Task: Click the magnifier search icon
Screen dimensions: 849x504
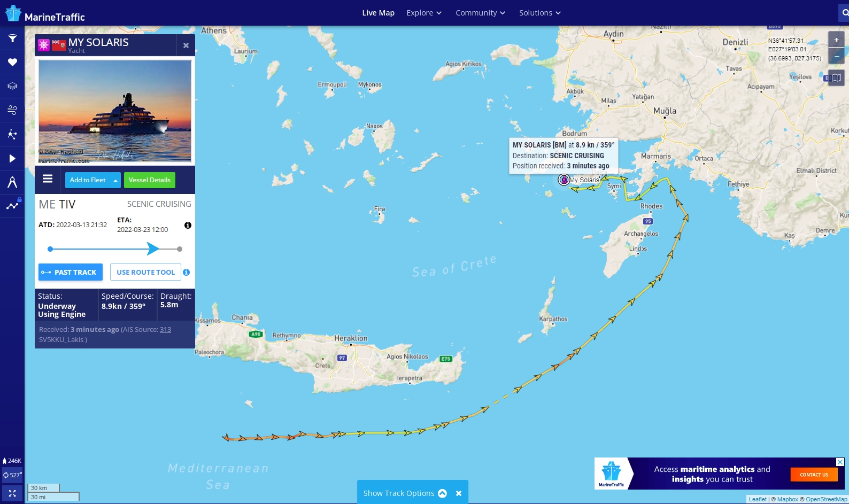Action: pyautogui.click(x=845, y=13)
